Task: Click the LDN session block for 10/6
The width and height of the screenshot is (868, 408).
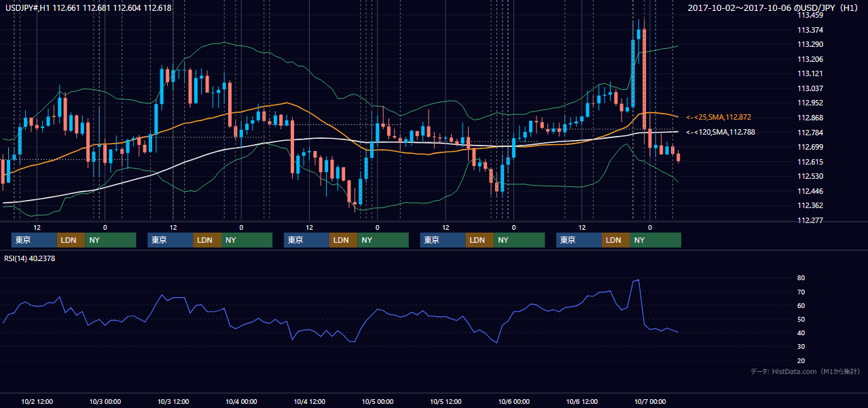Action: click(x=615, y=240)
